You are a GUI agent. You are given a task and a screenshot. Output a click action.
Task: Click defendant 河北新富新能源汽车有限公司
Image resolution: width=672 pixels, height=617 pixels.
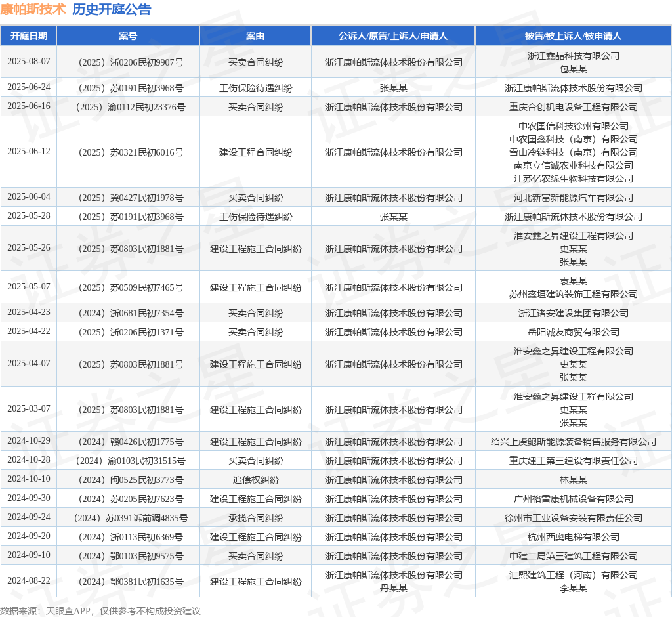(574, 198)
